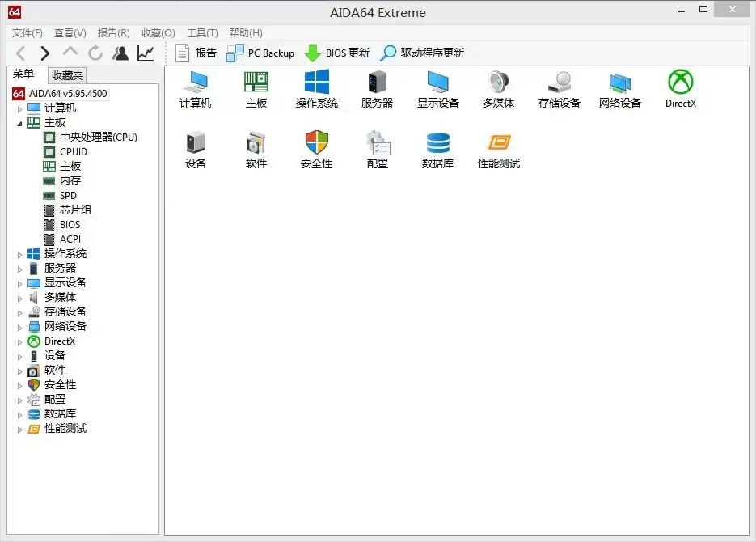Expand the 存储设备 tree node arrow

(x=19, y=312)
